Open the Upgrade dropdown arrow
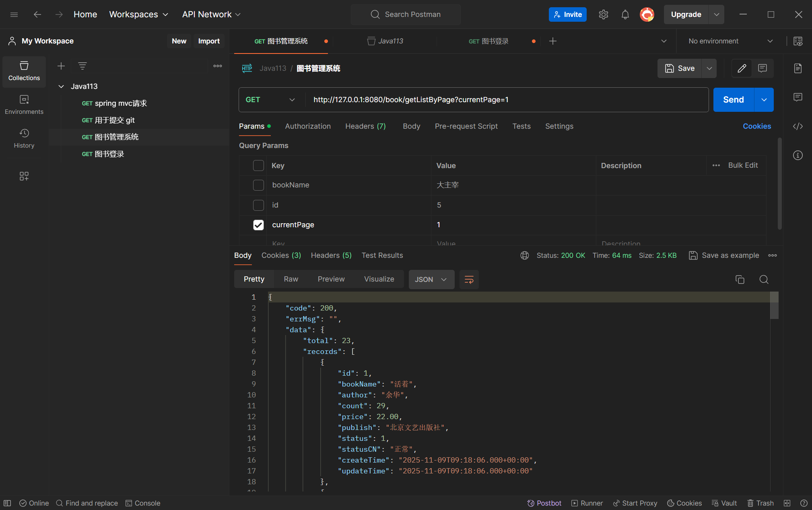812x510 pixels. [717, 14]
